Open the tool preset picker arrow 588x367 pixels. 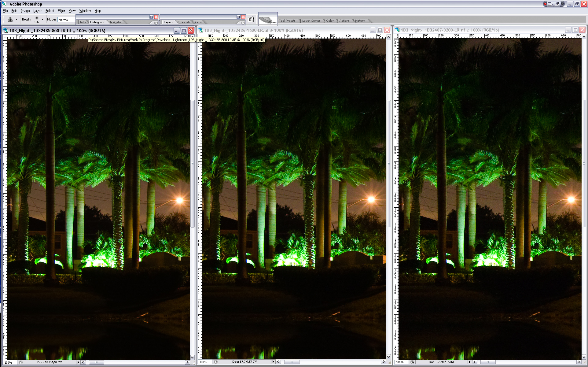click(x=16, y=20)
